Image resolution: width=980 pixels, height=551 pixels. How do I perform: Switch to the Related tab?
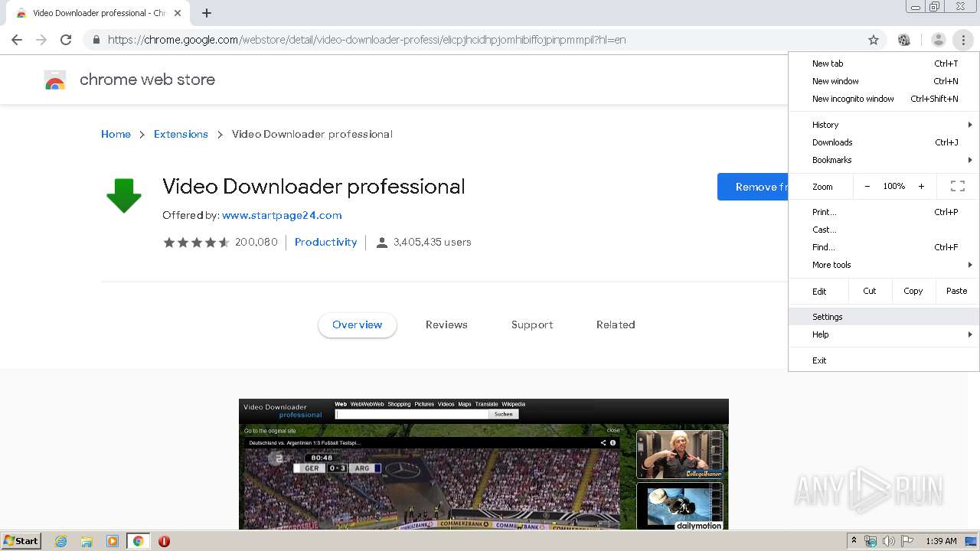pyautogui.click(x=616, y=324)
